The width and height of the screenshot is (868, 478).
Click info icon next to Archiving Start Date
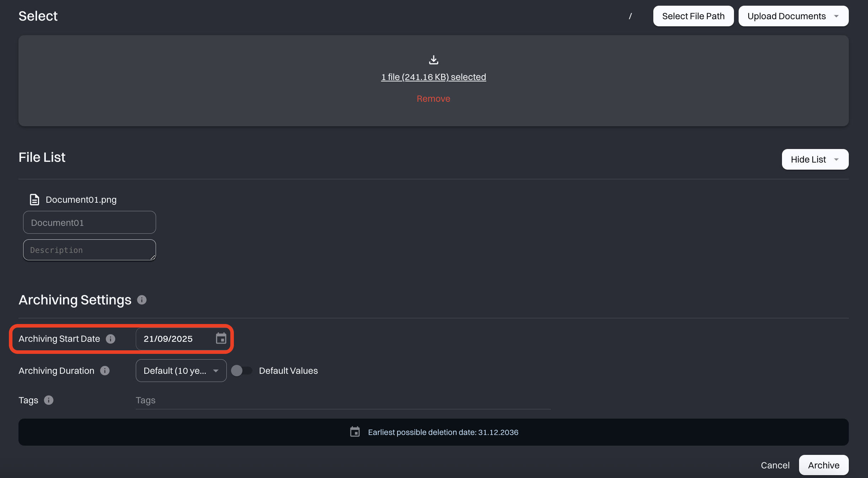click(x=111, y=339)
